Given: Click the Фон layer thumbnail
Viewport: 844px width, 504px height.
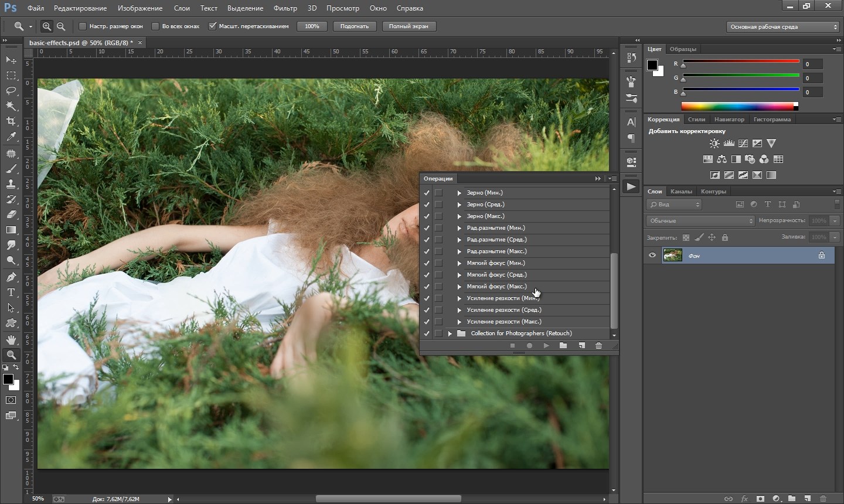Looking at the screenshot, I should click(672, 255).
